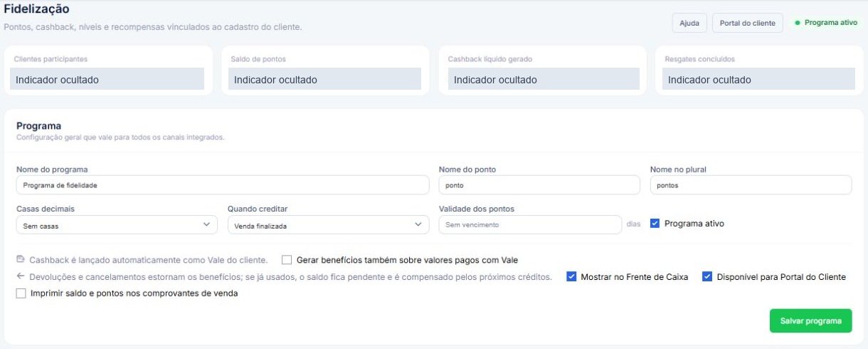Screen dimensions: 868x349
Task: Click the green Programa ativo status badge
Action: (826, 23)
